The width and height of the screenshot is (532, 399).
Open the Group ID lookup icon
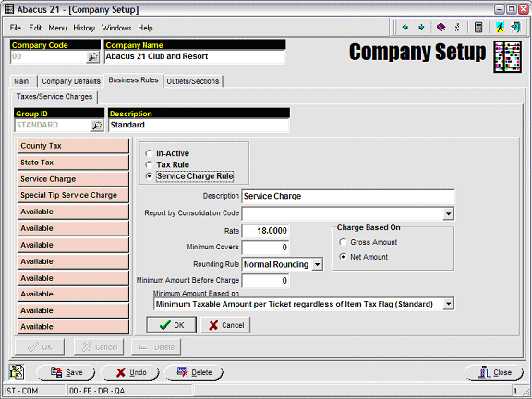[x=97, y=126]
